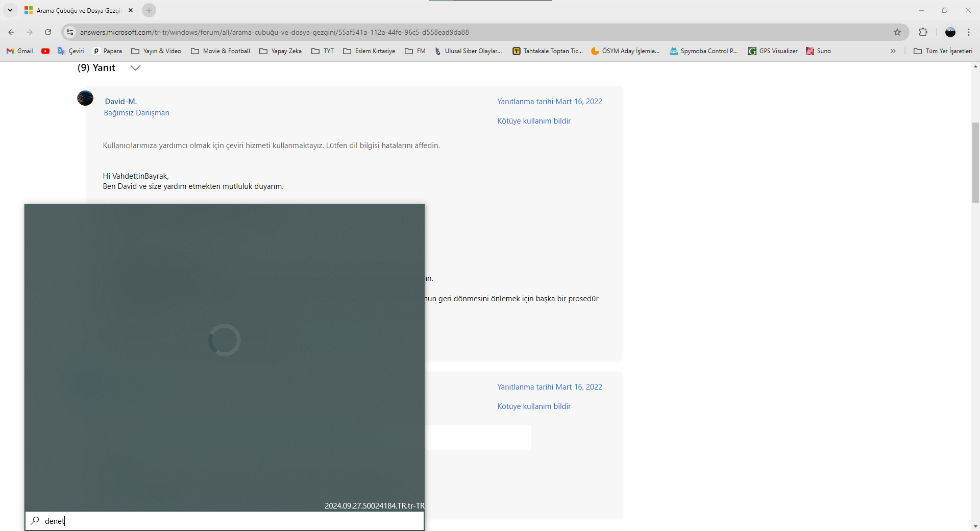Click the Windows search box containing denet
The height and width of the screenshot is (531, 980).
(225, 521)
